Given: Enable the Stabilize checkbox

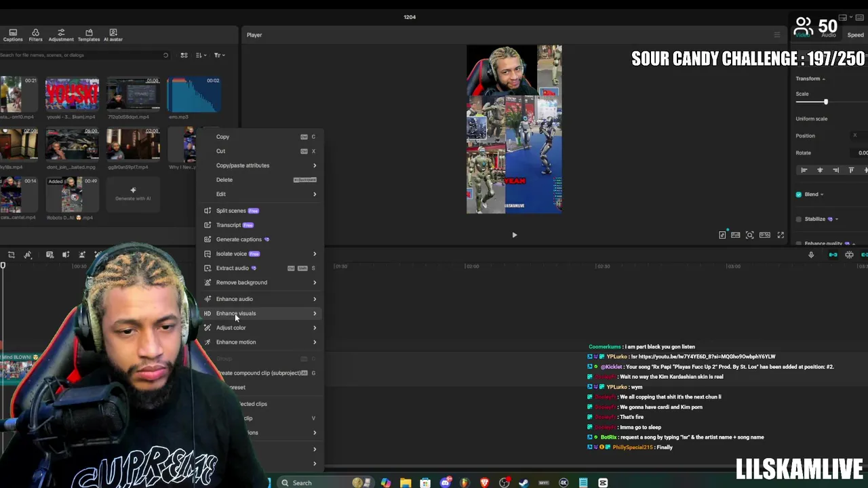Looking at the screenshot, I should point(799,219).
